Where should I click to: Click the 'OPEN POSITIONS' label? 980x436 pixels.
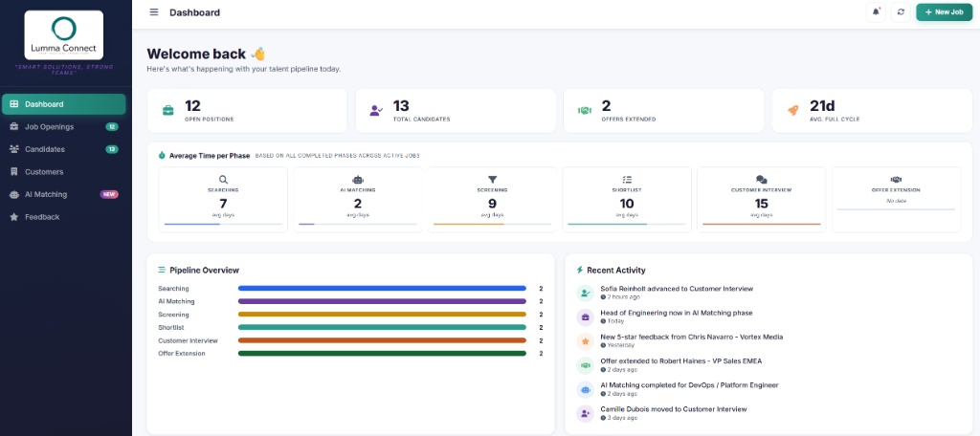point(209,120)
